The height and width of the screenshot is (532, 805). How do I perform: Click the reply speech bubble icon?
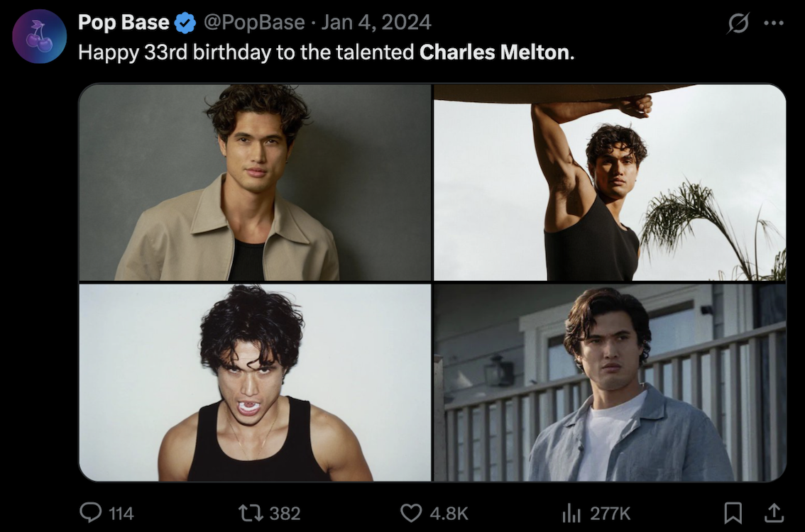pos(90,512)
